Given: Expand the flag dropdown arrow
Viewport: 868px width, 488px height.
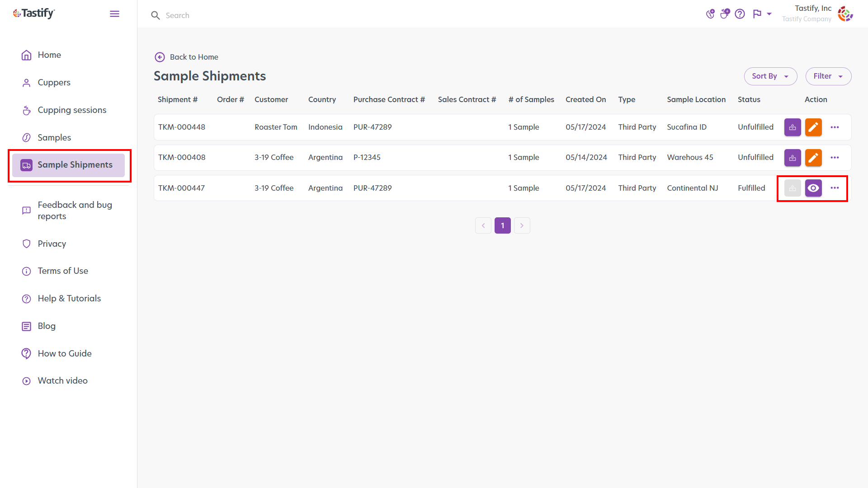Looking at the screenshot, I should (x=769, y=14).
